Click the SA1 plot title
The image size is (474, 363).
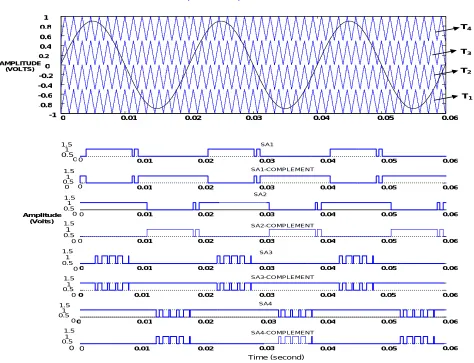267,144
